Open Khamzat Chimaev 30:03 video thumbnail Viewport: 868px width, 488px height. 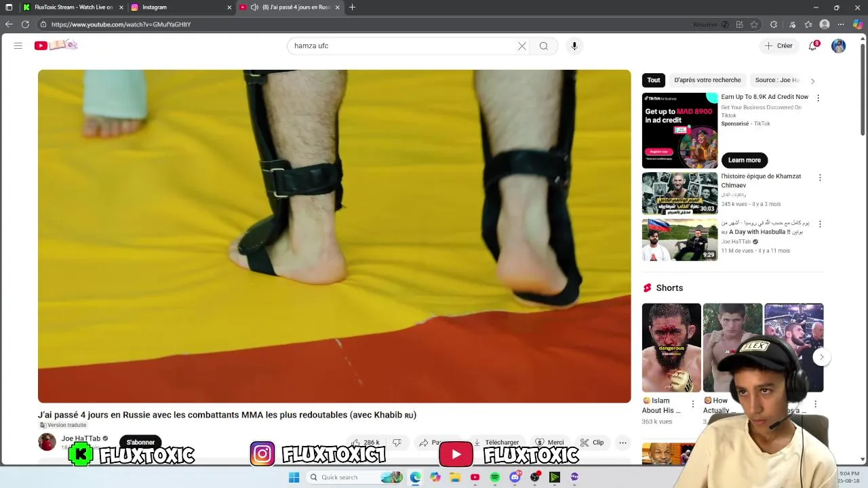tap(679, 193)
